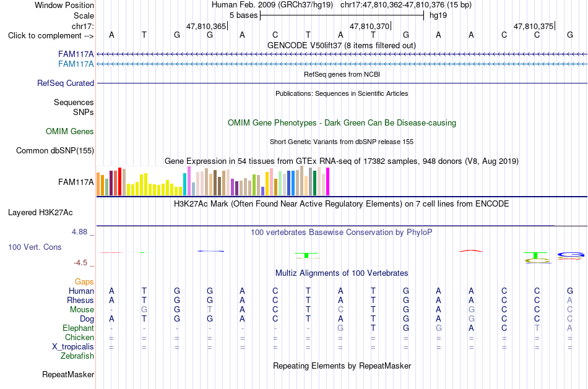Click the 'Click to complement -->' label
This screenshot has width=588, height=389.
(51, 36)
